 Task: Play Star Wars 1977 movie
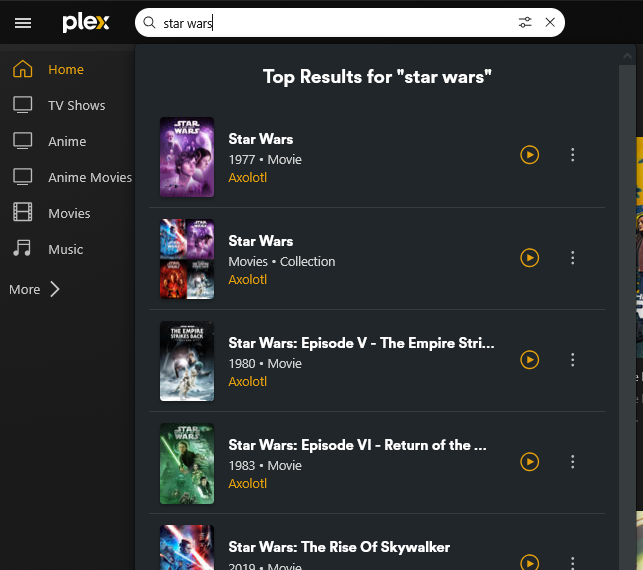click(x=530, y=155)
